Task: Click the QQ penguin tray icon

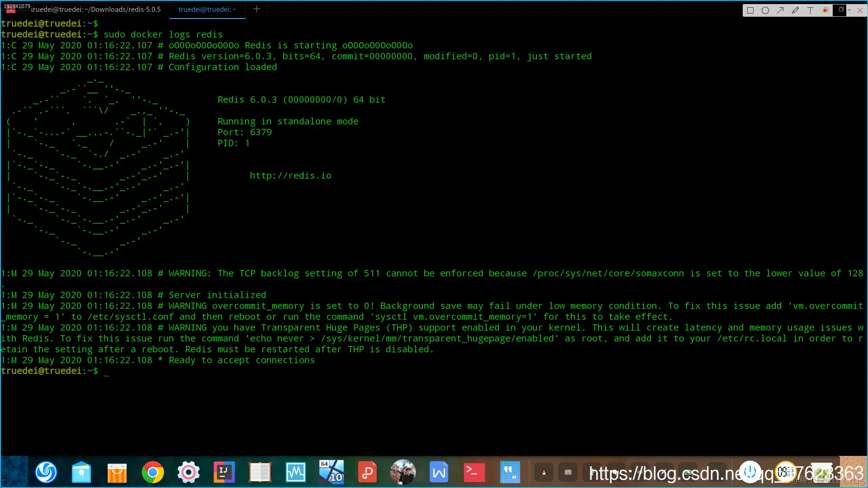Action: coord(544,472)
